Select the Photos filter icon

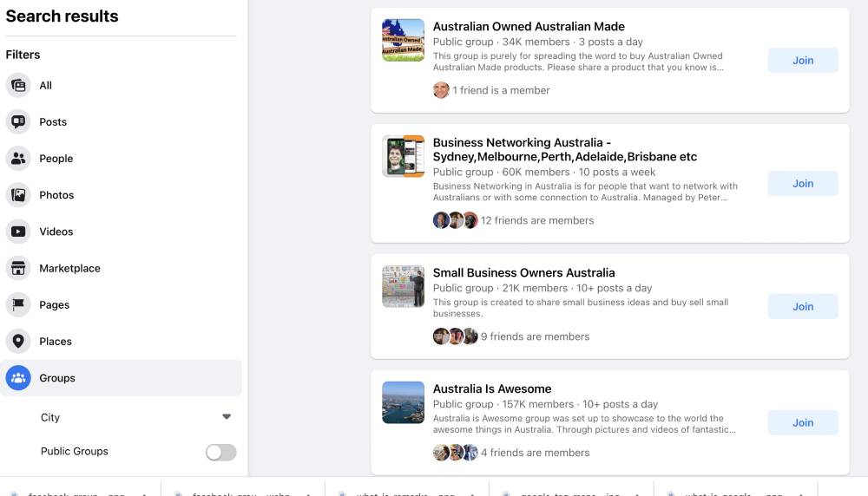18,194
